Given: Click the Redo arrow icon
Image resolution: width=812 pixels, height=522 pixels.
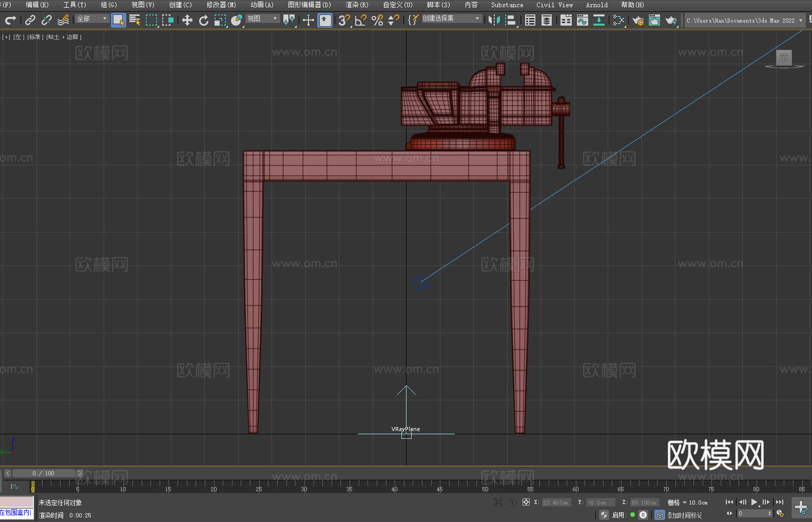Looking at the screenshot, I should pyautogui.click(x=10, y=20).
